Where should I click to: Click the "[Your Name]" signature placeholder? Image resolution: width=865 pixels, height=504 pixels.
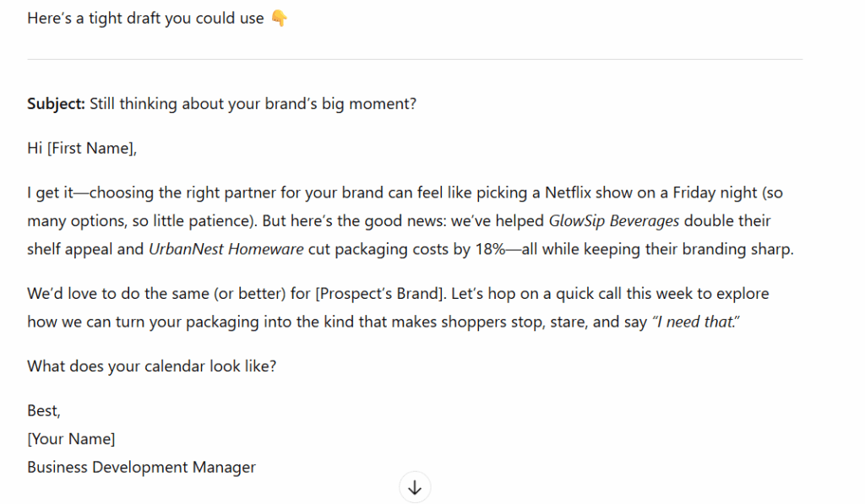click(x=71, y=439)
